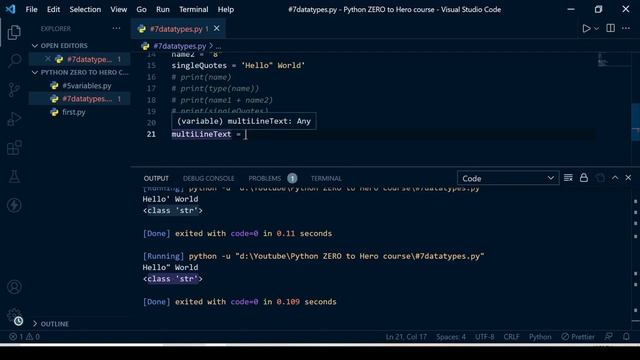Click #7datatypes.py in the breadcrumb
Viewport: 640px width, 360px height.
point(180,46)
